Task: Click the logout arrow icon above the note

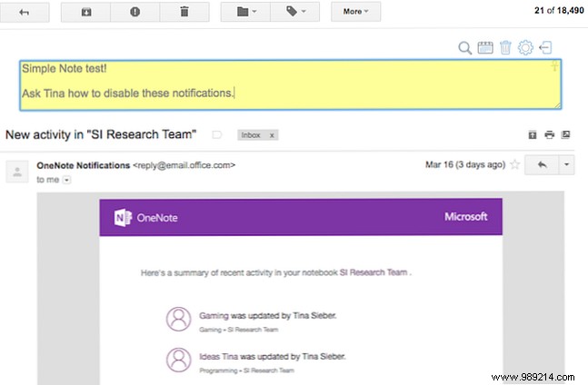Action: point(545,47)
